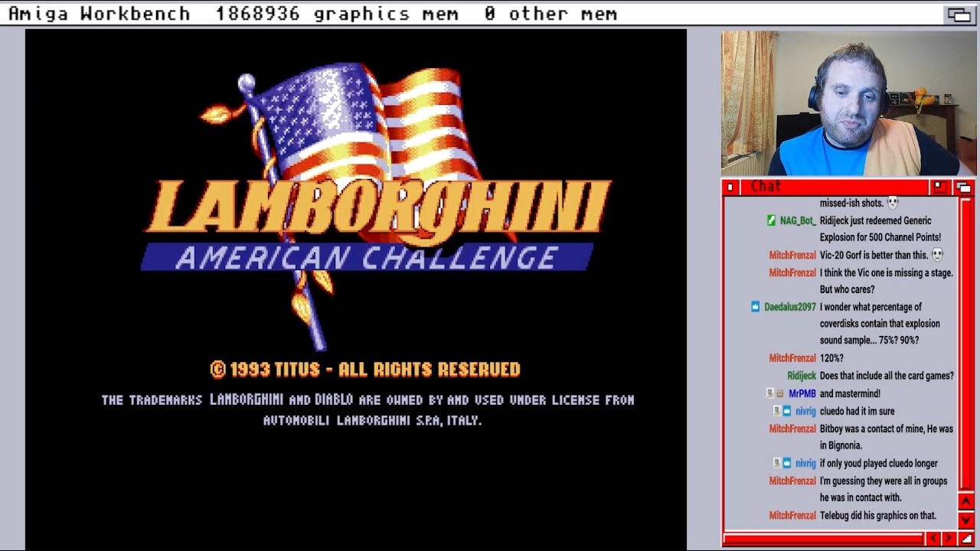Click the second badge next to MrPMB

(779, 393)
